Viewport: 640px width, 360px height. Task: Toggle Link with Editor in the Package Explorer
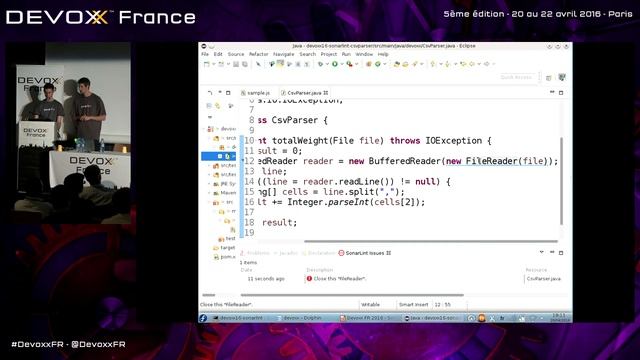[x=218, y=106]
